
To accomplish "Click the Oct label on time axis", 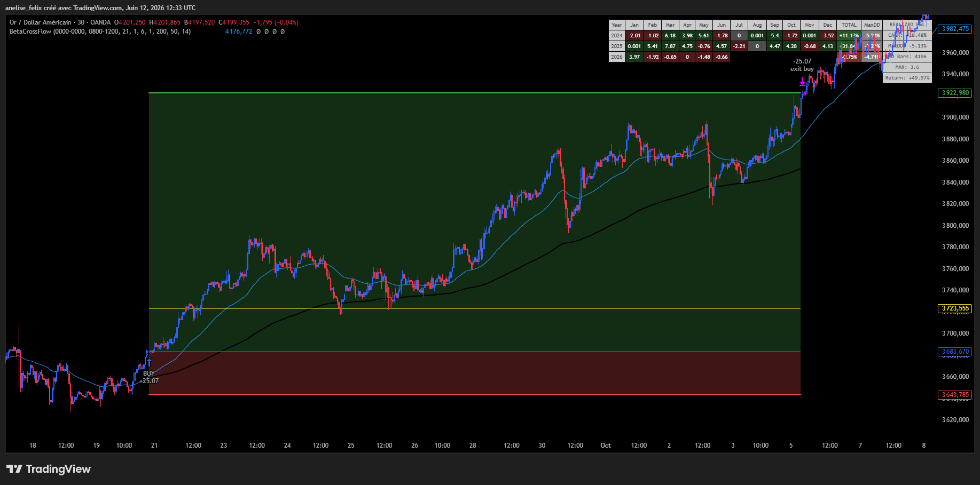I will [606, 446].
